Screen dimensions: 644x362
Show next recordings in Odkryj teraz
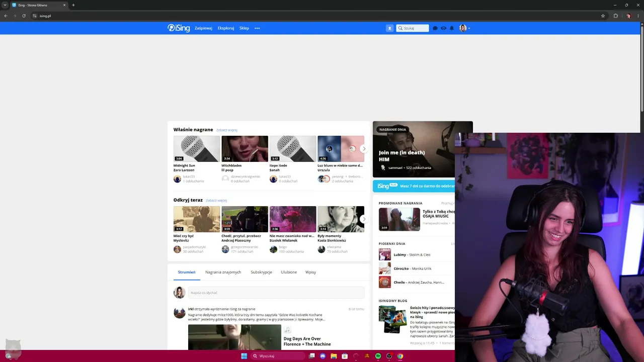tap(364, 219)
